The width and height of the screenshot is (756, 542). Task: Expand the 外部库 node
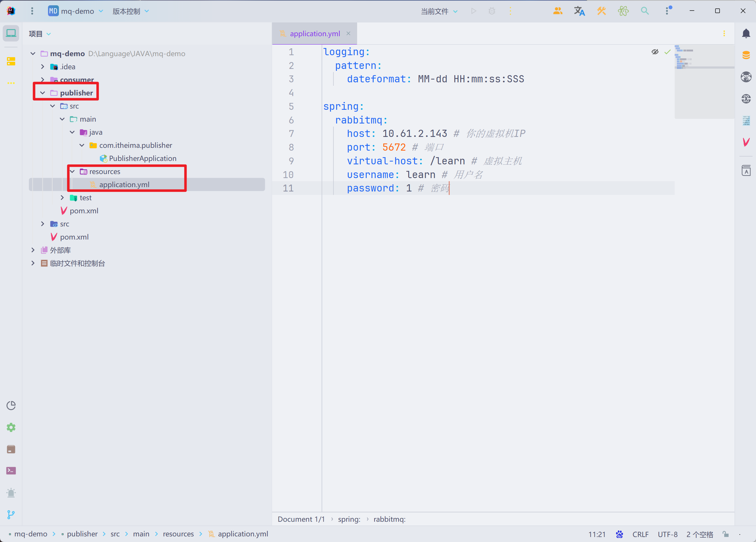33,250
